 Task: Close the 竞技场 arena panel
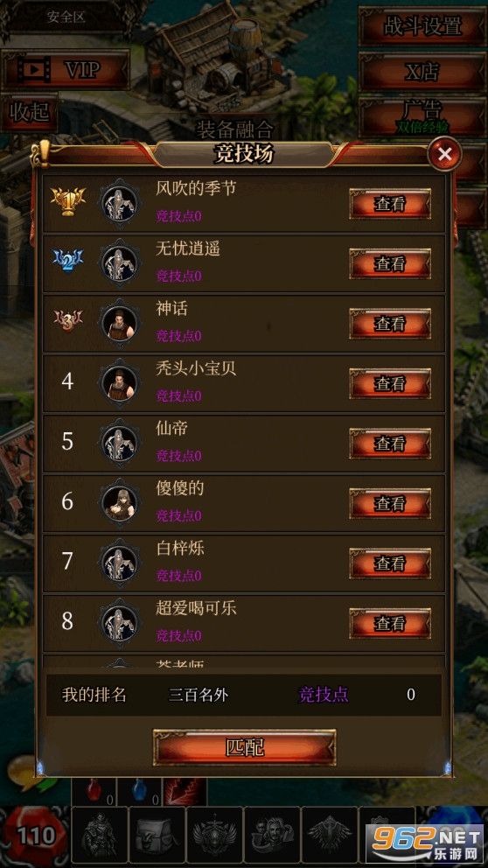[444, 155]
